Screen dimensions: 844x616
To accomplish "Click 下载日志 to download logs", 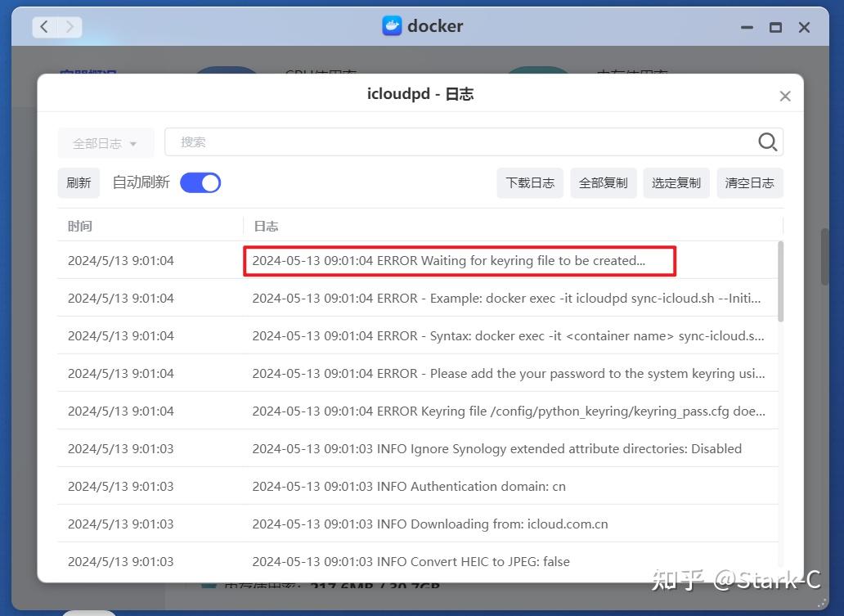I will coord(529,182).
